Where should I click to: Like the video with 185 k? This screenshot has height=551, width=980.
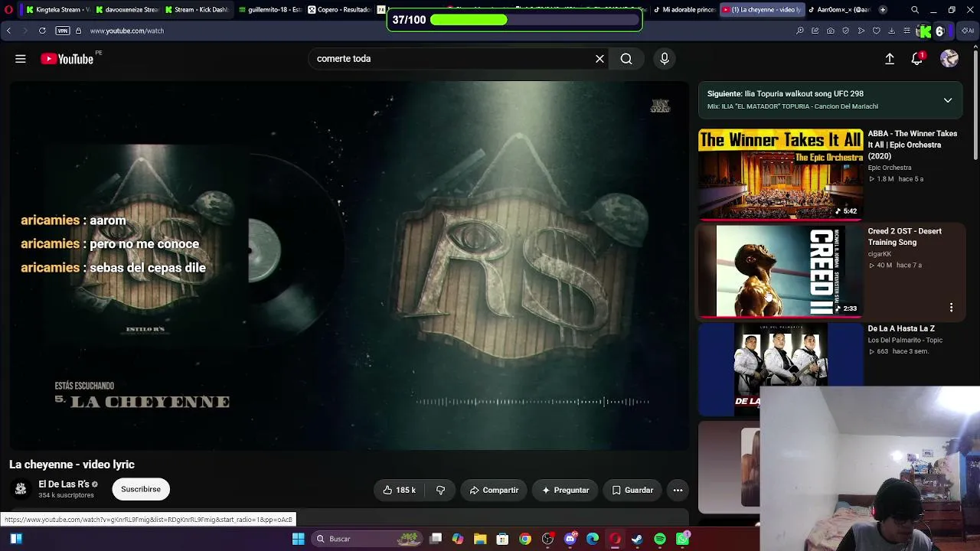point(399,490)
